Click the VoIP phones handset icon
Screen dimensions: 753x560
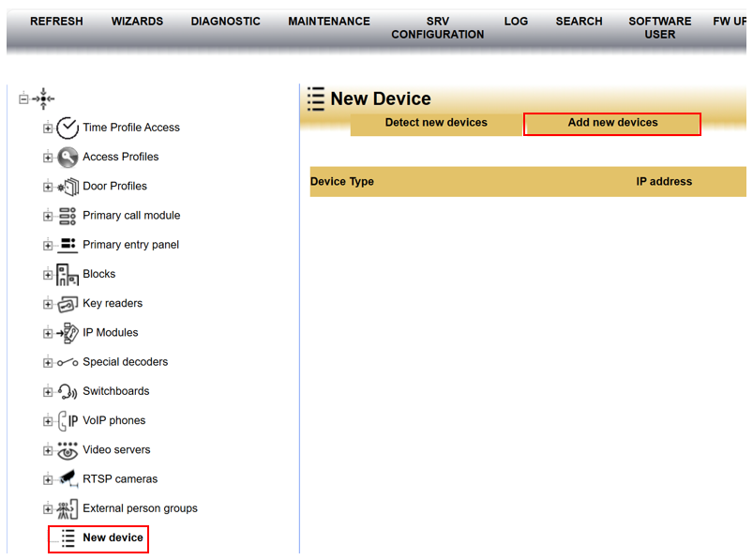(x=68, y=421)
